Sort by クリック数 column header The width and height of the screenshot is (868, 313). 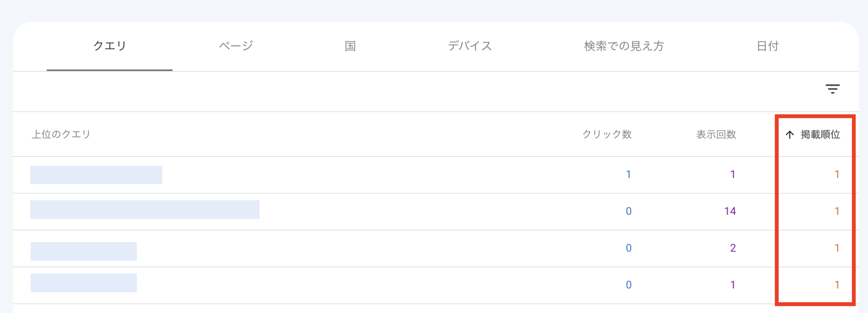click(607, 135)
